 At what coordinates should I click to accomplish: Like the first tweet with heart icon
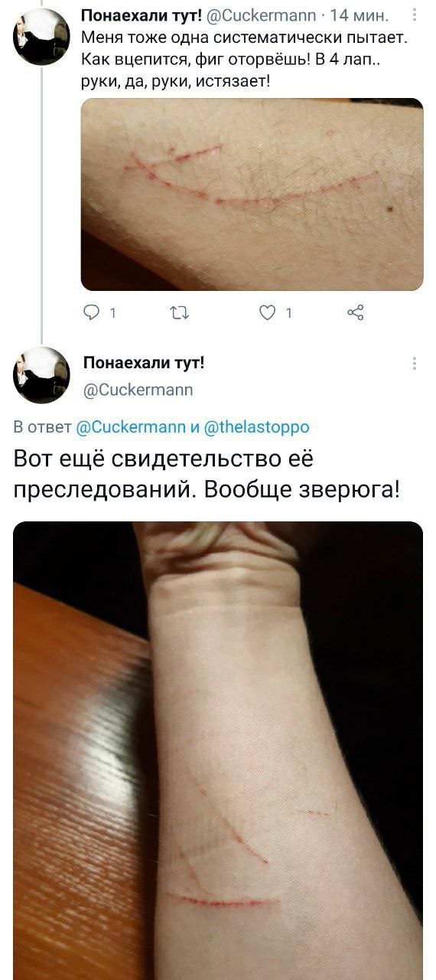coord(268,312)
